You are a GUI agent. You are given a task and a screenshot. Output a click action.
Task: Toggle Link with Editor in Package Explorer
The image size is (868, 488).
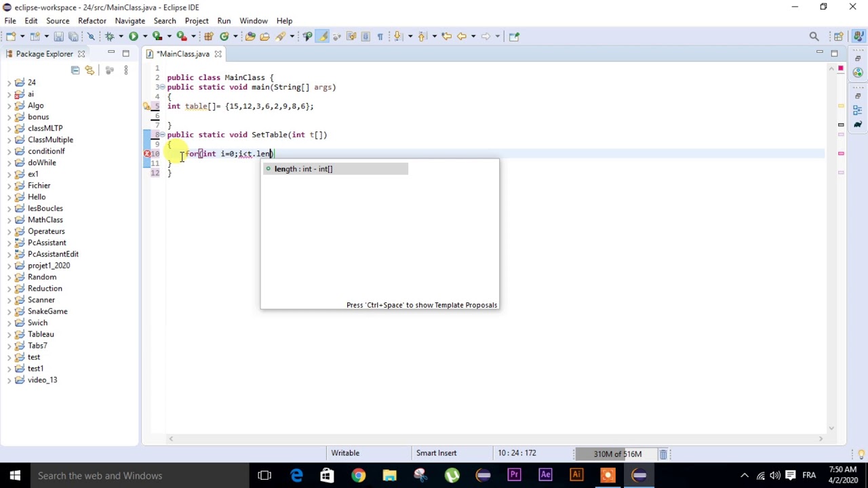click(90, 70)
